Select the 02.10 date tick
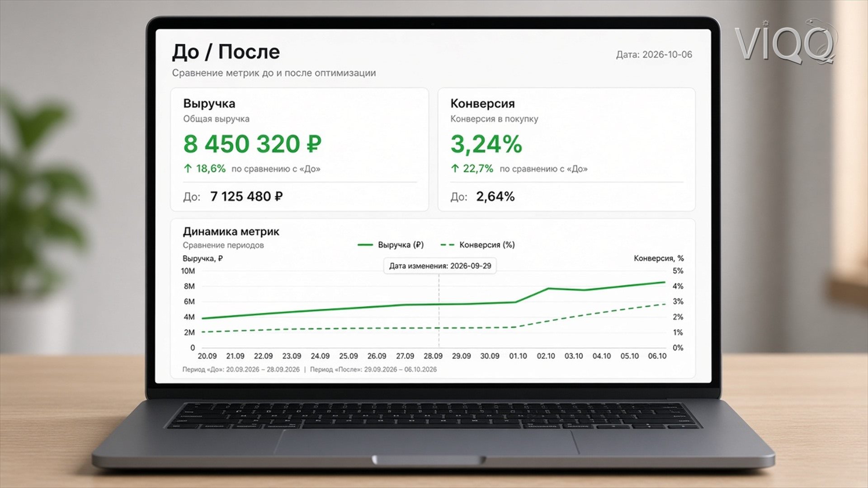868x488 pixels. click(546, 356)
